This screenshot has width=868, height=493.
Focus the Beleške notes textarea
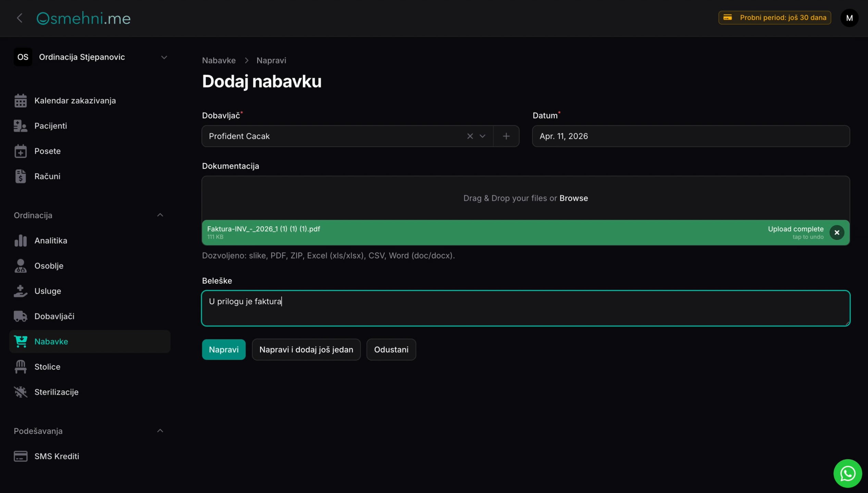point(525,308)
